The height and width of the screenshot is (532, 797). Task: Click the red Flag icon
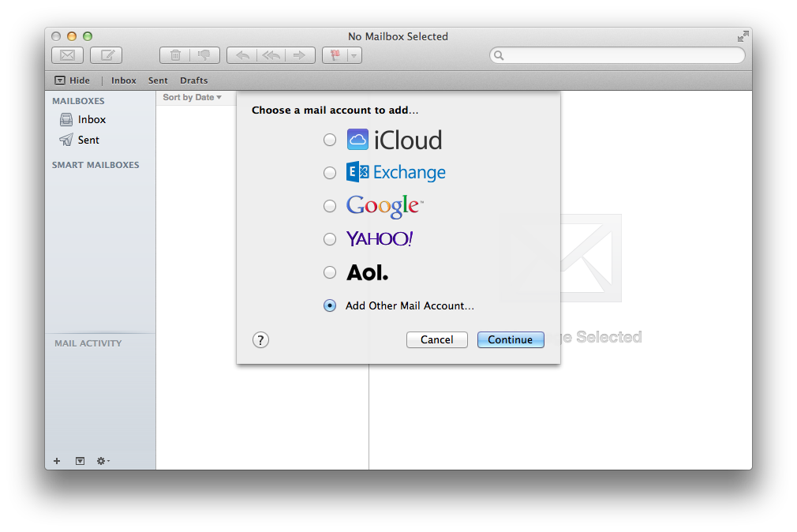click(335, 55)
